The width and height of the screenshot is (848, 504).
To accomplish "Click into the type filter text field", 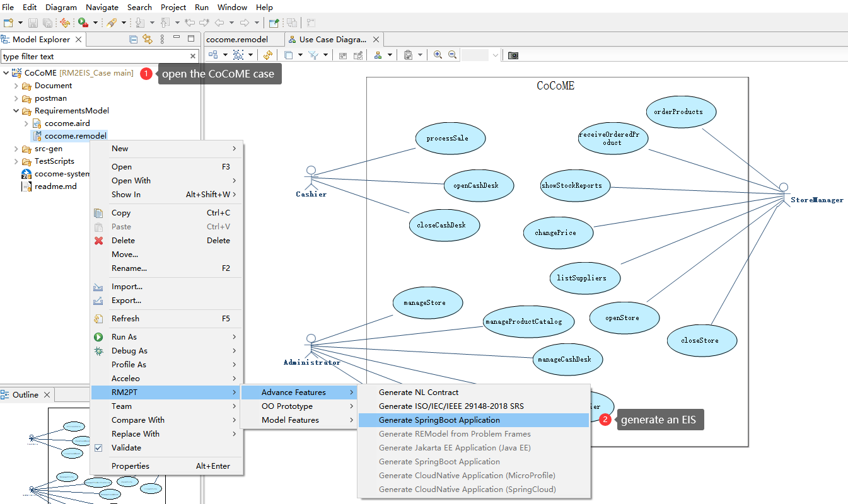I will tap(95, 56).
